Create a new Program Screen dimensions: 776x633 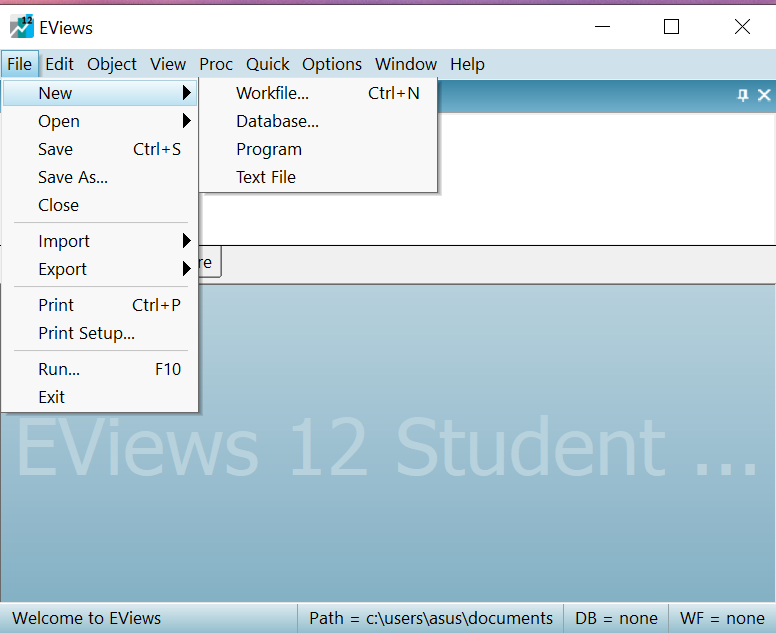coord(268,149)
